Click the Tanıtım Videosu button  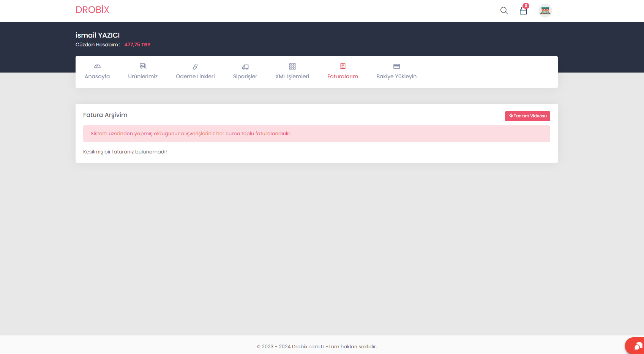(x=527, y=116)
